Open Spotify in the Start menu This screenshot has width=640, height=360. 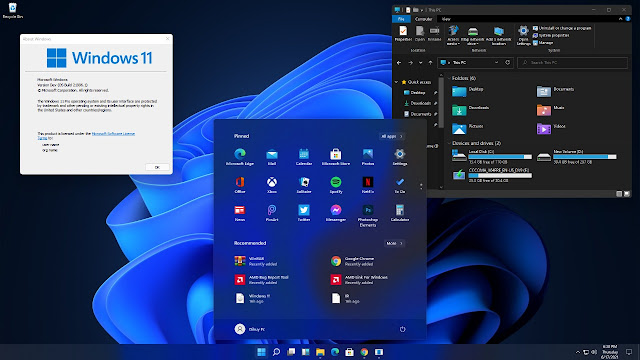pyautogui.click(x=336, y=184)
